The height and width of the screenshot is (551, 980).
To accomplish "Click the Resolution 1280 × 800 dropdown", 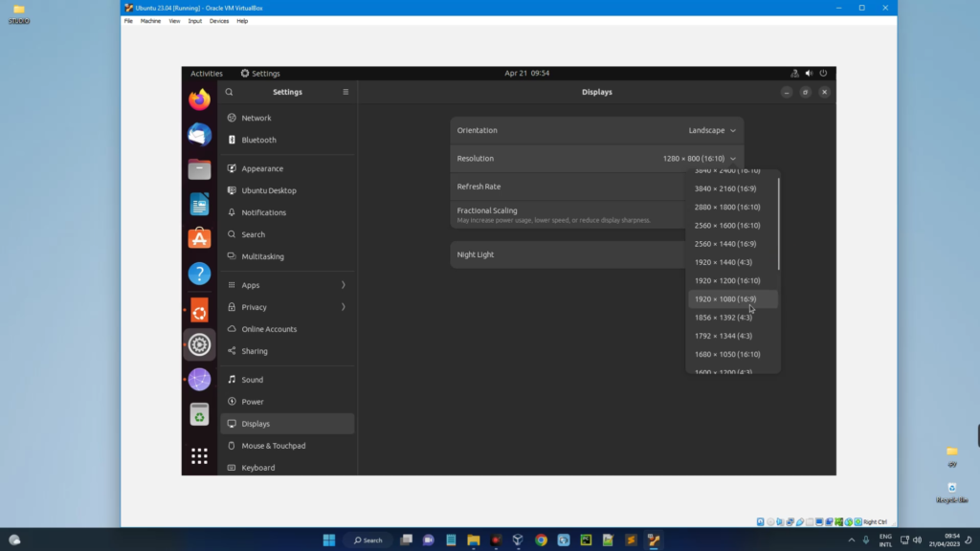I will (700, 159).
